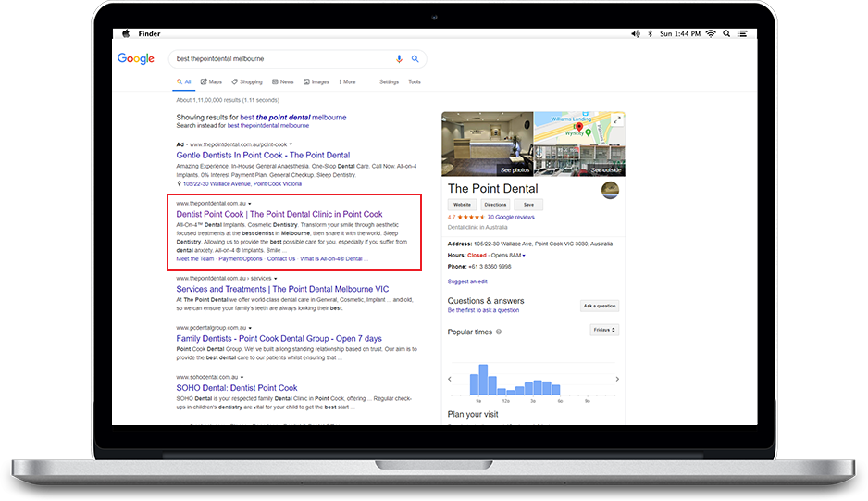This screenshot has height=501, width=868.
Task: Open Spotlight search icon in menu bar
Action: pos(726,34)
